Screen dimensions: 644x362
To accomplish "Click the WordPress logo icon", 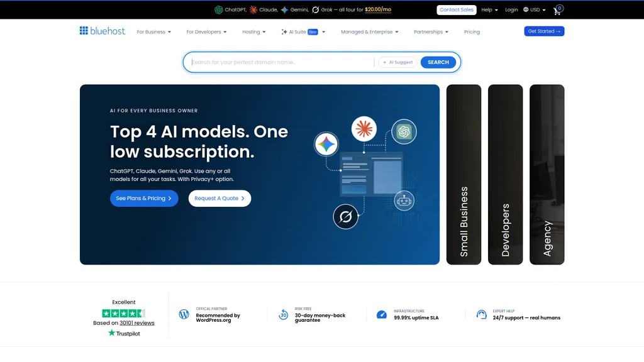I will 184,314.
